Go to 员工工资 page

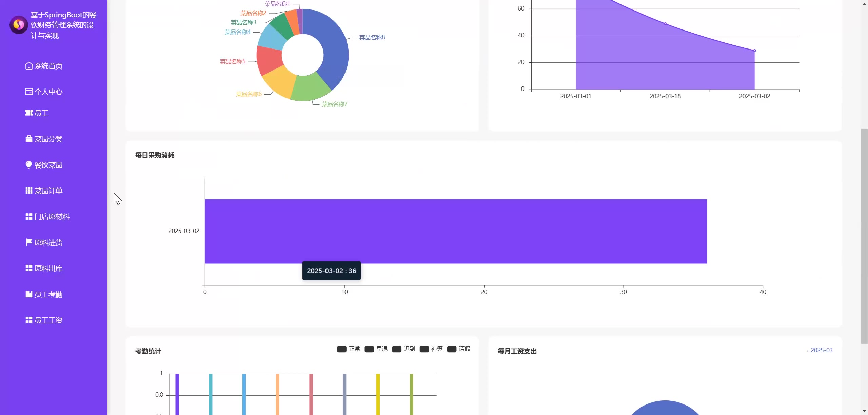pyautogui.click(x=48, y=320)
